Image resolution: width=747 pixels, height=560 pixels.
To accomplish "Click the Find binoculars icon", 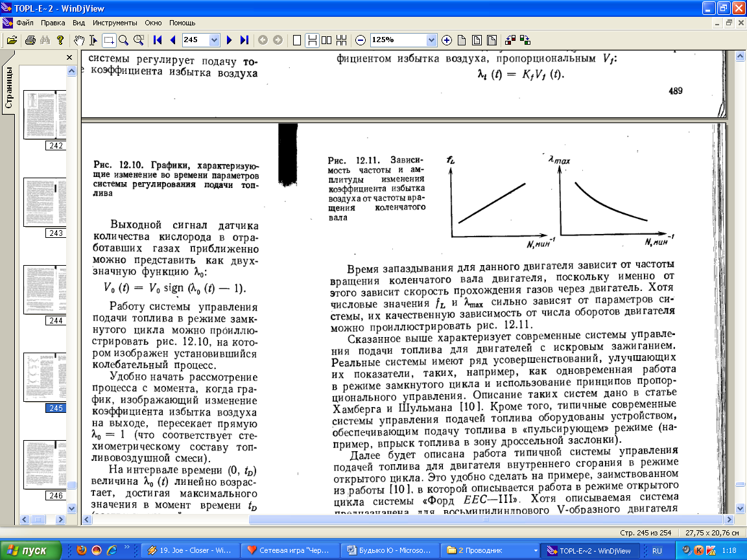I will point(45,40).
